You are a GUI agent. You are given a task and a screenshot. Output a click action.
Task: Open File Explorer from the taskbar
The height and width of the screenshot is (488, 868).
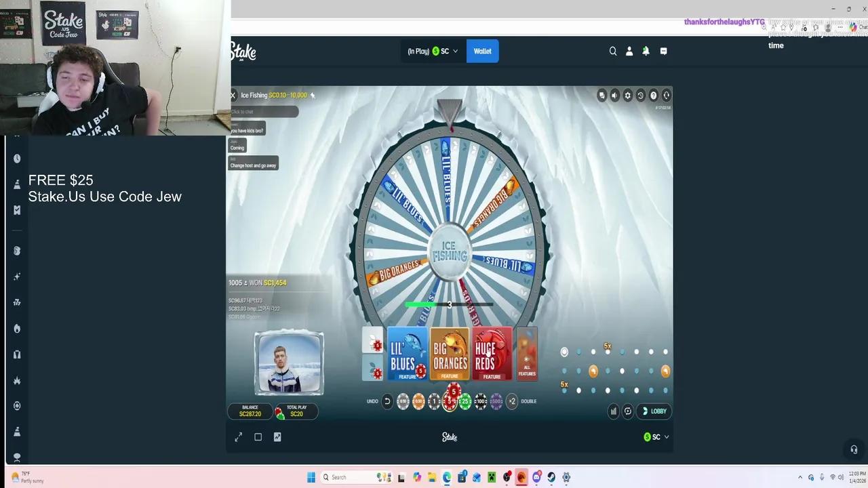(432, 477)
